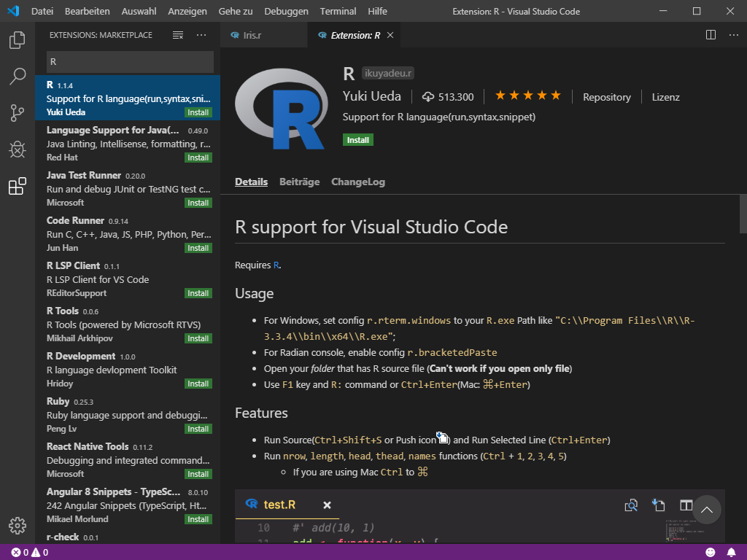Switch to the Iris.r editor tab
Screen dimensions: 747x560
264,35
